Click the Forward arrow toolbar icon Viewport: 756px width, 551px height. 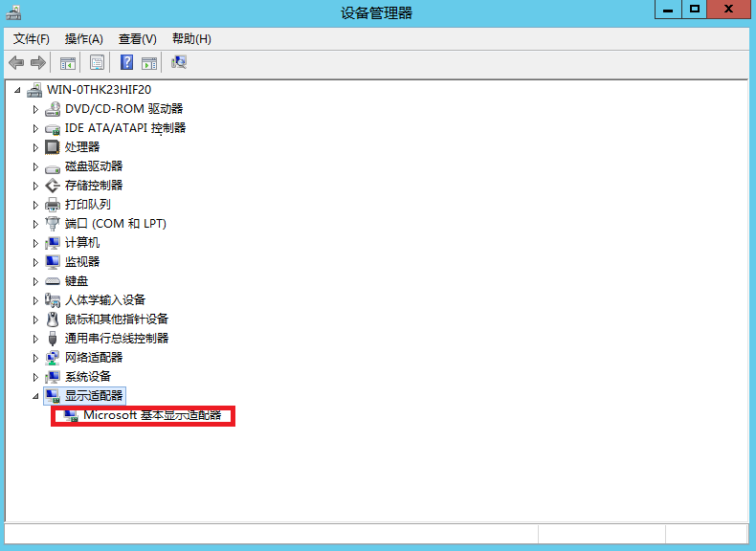pyautogui.click(x=37, y=63)
